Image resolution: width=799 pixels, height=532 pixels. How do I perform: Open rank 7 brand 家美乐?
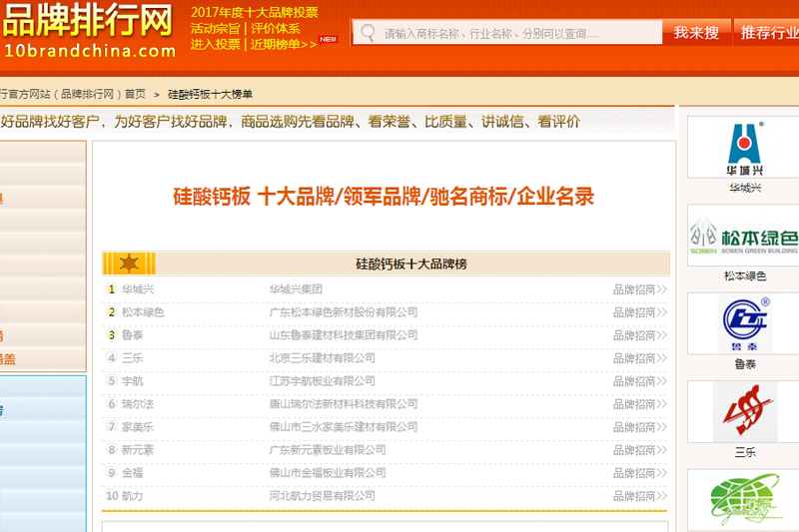pos(138,426)
